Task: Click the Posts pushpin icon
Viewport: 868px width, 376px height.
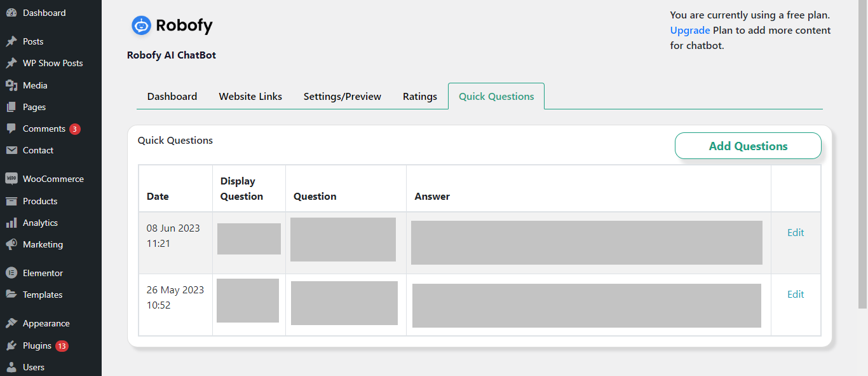Action: click(x=11, y=41)
